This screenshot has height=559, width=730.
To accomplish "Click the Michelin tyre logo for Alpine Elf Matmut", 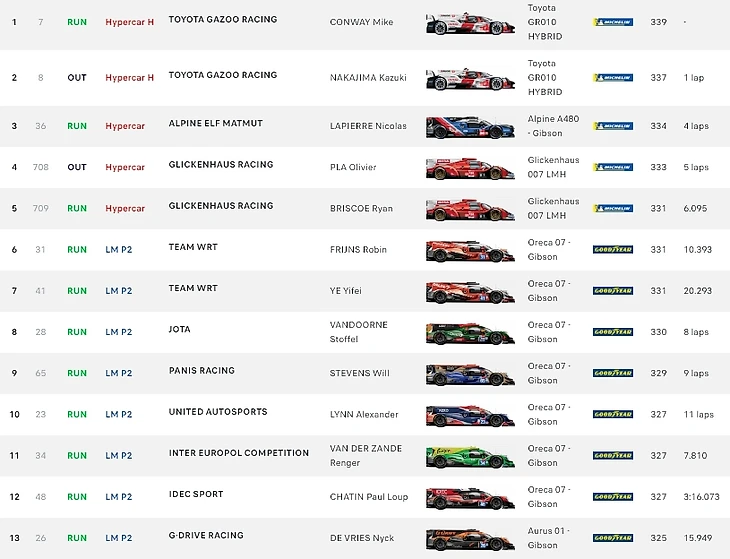I will click(612, 126).
